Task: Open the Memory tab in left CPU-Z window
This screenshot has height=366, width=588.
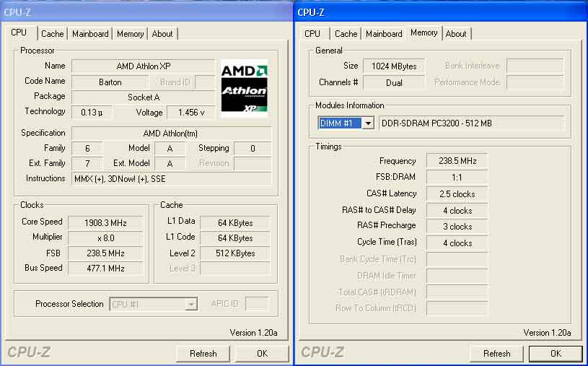Action: (x=130, y=34)
